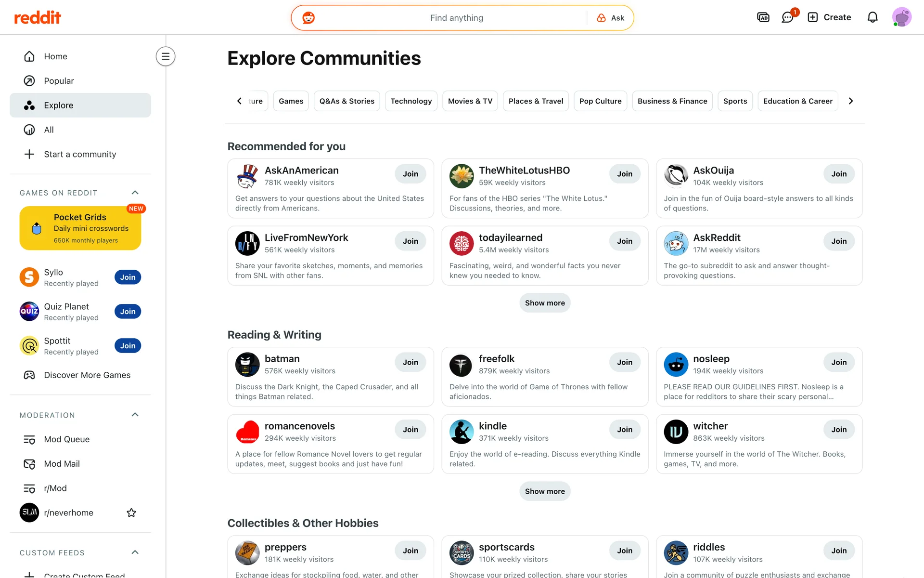
Task: Favorite r/neverhome with the star
Action: 131,513
